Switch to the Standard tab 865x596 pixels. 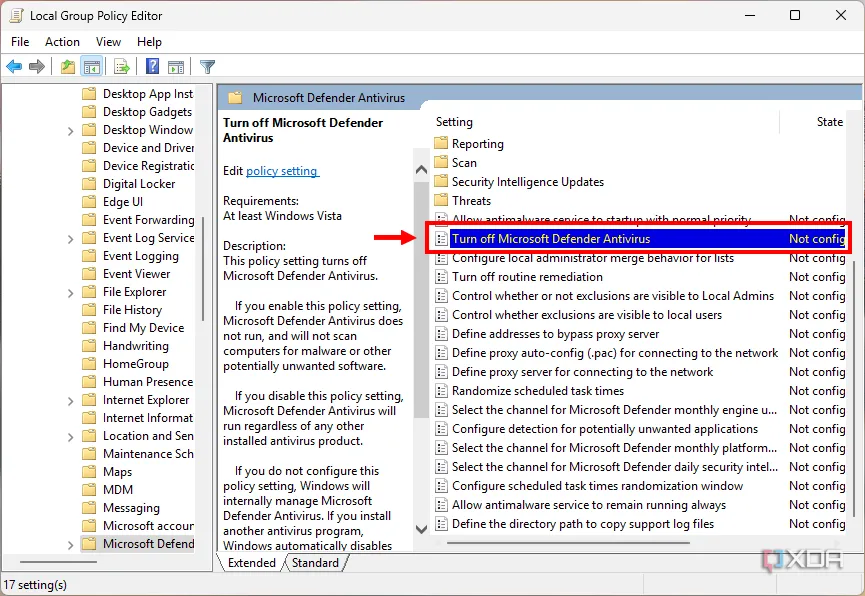[315, 563]
